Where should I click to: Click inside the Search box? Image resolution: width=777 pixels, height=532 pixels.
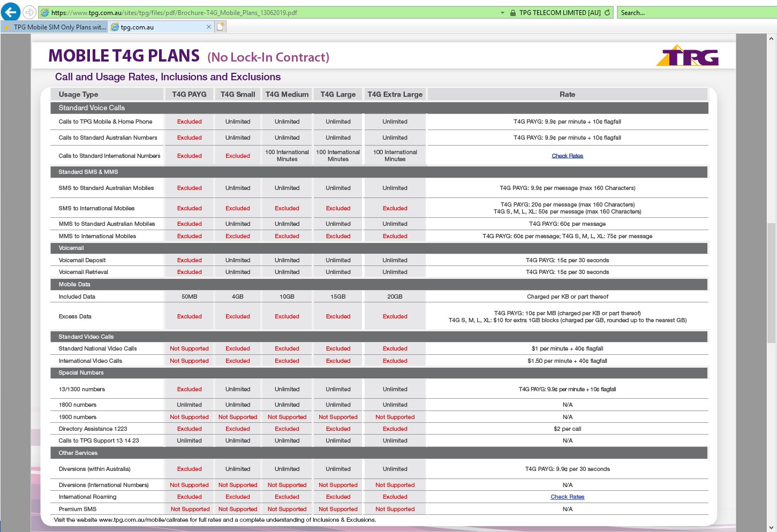coord(696,13)
